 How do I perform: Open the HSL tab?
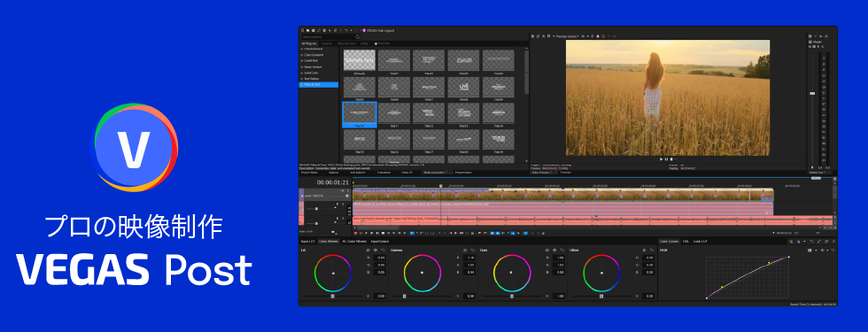(x=686, y=241)
